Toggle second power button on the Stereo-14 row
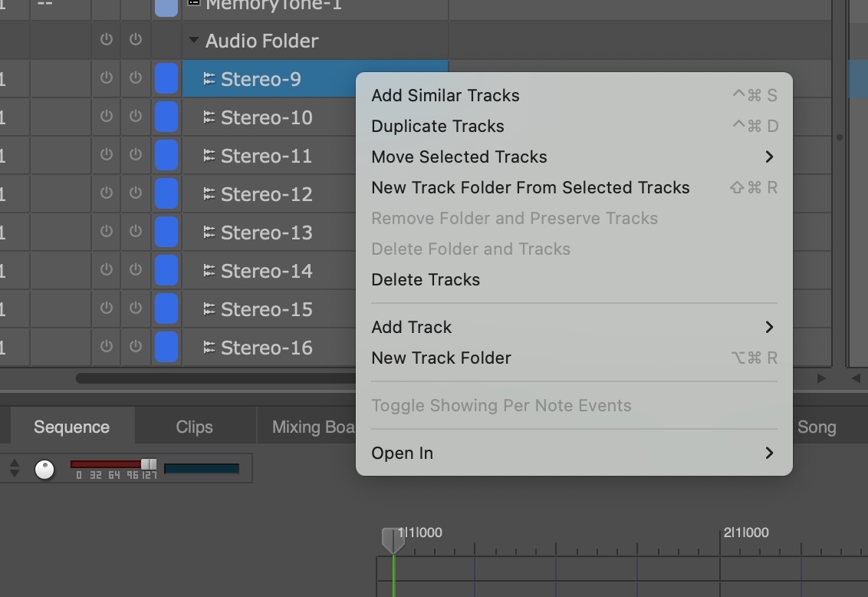 135,269
